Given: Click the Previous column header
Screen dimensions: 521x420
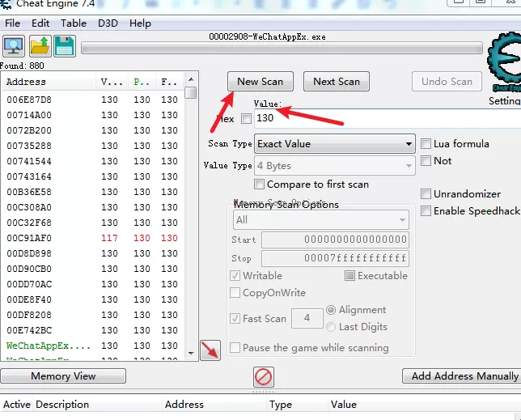Looking at the screenshot, I should pos(142,82).
